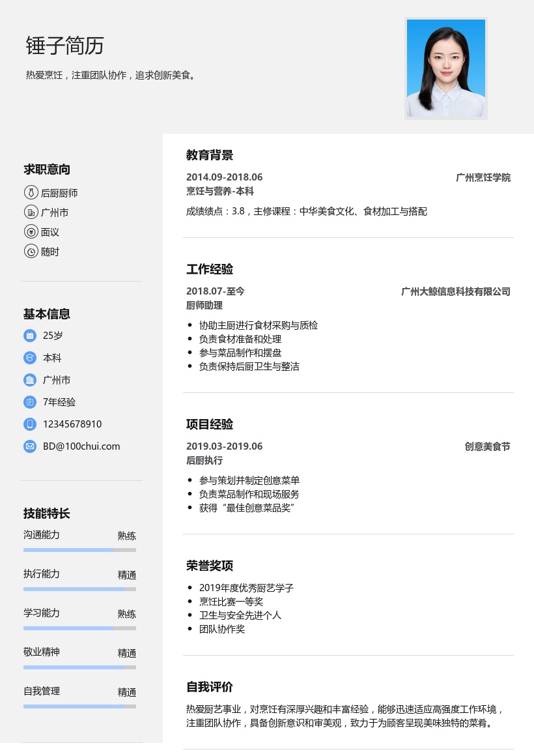This screenshot has width=534, height=756.
Task: Select the degree icon next to 本科
Action: pyautogui.click(x=30, y=358)
